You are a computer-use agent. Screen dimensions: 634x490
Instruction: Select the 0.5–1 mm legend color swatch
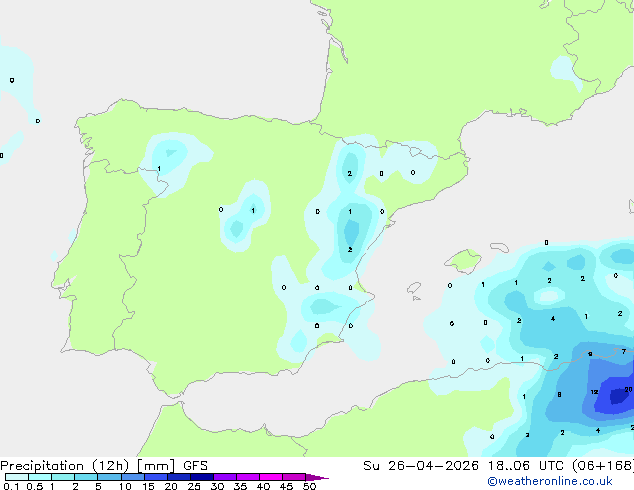pyautogui.click(x=40, y=477)
